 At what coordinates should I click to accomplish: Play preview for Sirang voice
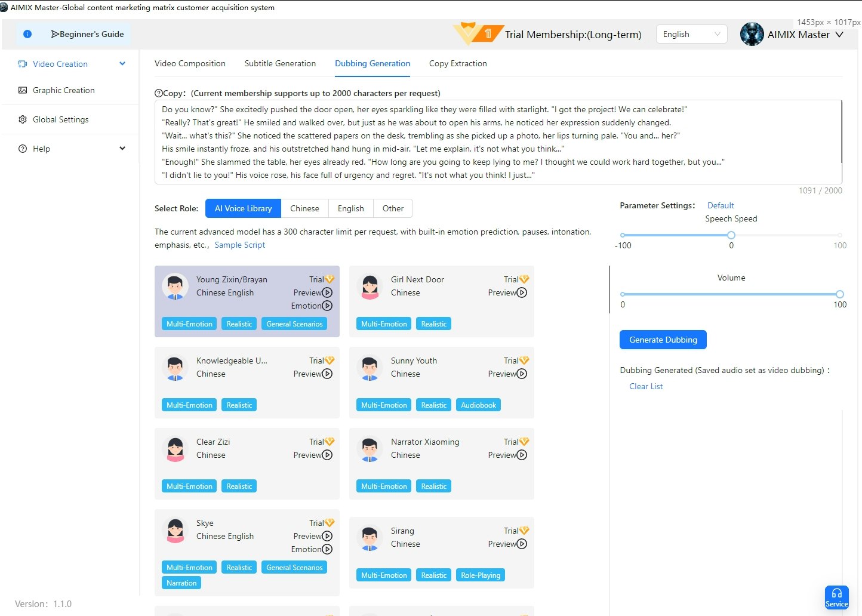pos(522,544)
